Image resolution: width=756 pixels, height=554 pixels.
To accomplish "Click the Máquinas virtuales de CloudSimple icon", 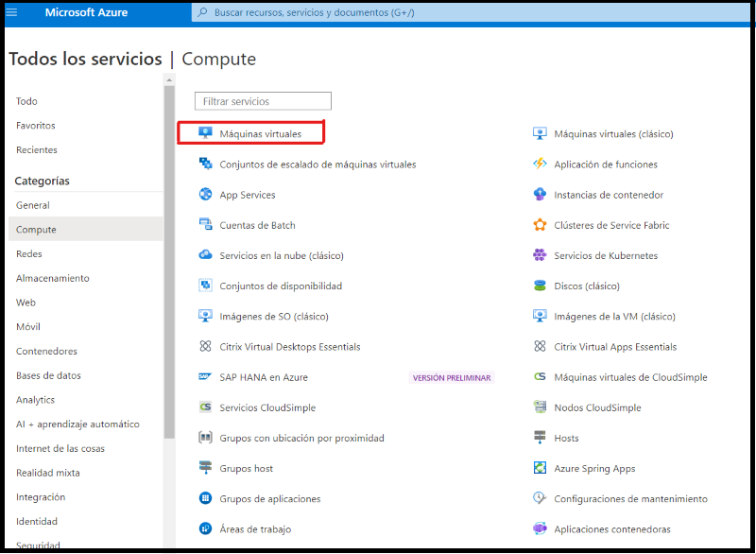I will pyautogui.click(x=540, y=376).
